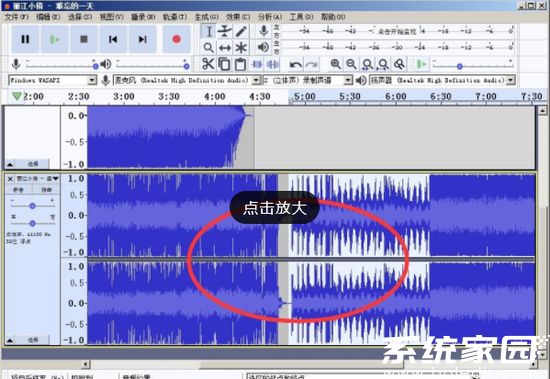Select the Envelope tool
This screenshot has width=550, height=379.
[x=224, y=31]
